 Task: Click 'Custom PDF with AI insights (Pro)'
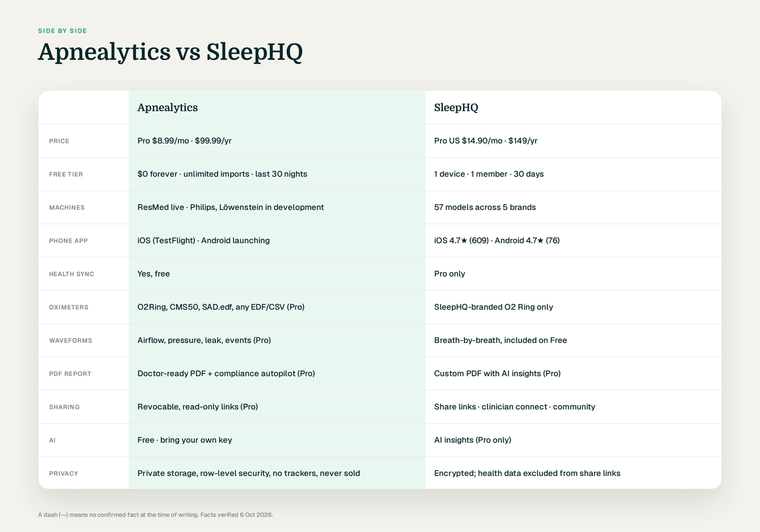click(x=497, y=373)
